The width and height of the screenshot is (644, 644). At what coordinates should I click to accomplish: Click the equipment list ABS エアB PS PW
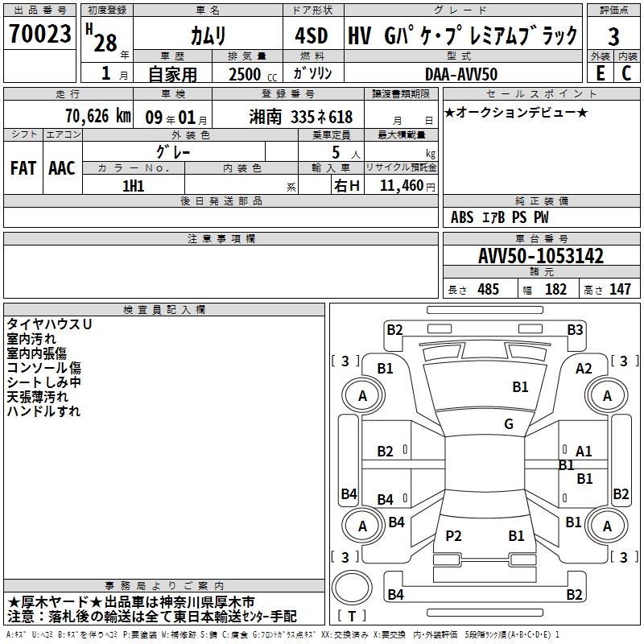click(499, 217)
